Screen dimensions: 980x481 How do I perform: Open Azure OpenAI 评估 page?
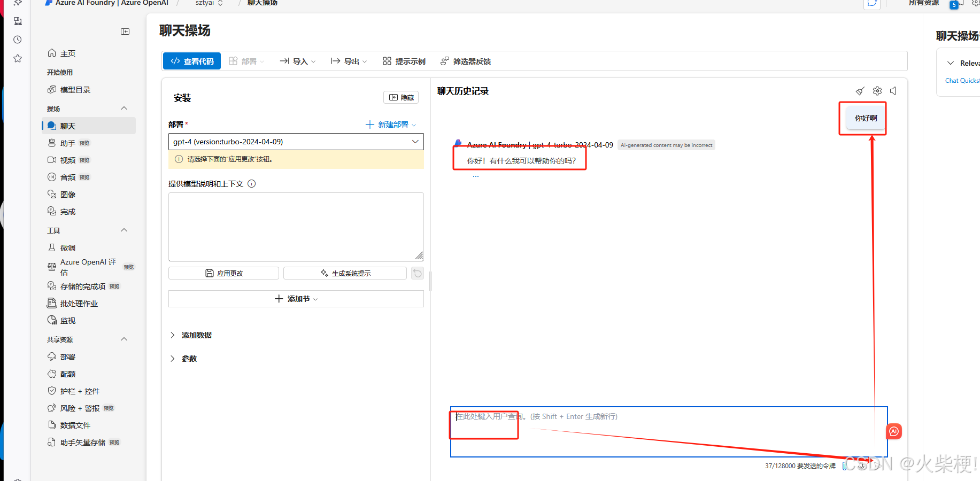point(89,267)
